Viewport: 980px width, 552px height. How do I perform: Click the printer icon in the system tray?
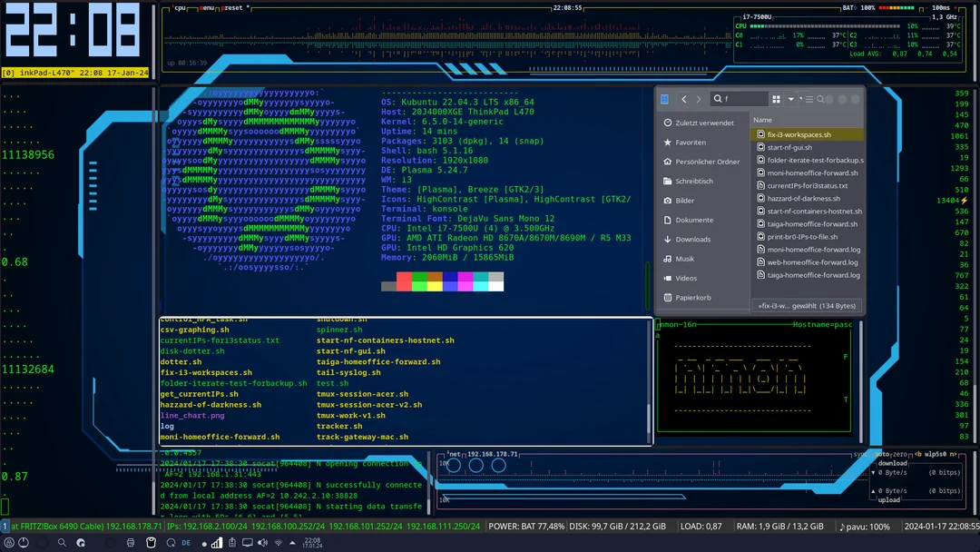click(x=131, y=543)
